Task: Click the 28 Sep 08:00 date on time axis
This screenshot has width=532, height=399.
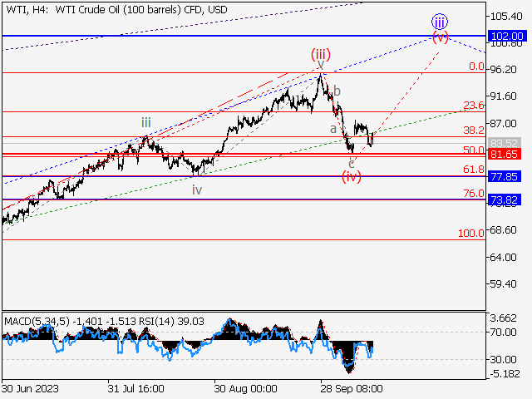Action: 352,388
